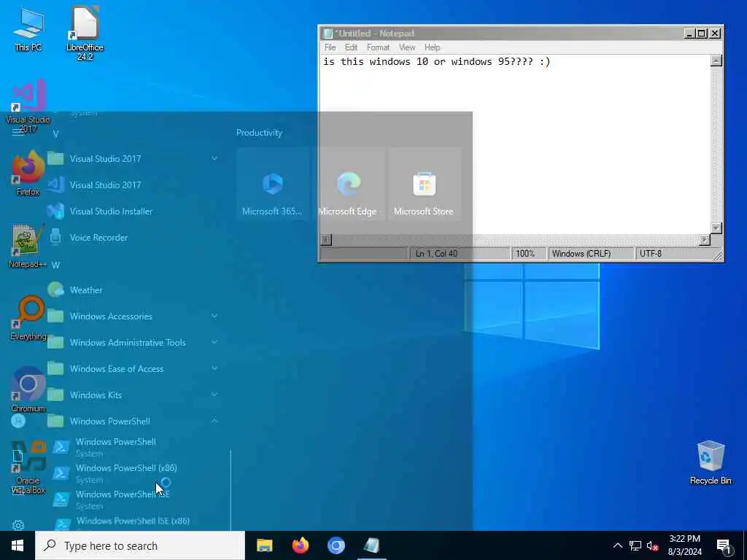Click 100% zoom in status bar

[x=529, y=254]
